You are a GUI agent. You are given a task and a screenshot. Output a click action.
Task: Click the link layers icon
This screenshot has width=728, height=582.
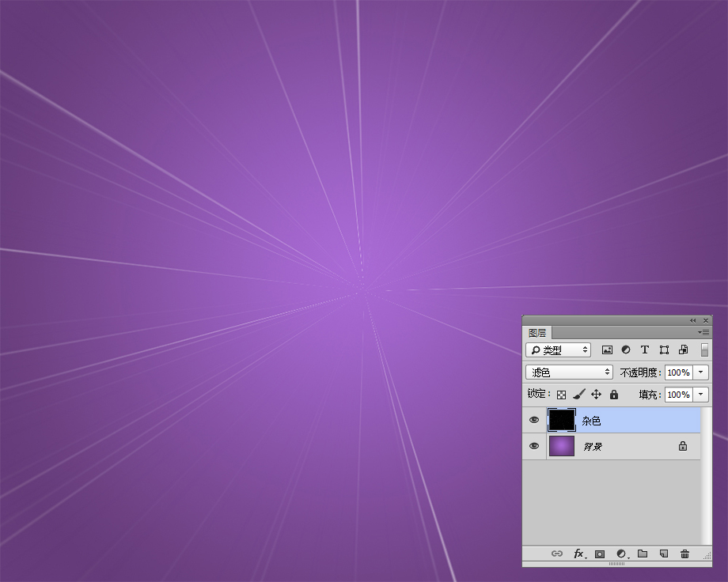pyautogui.click(x=556, y=554)
